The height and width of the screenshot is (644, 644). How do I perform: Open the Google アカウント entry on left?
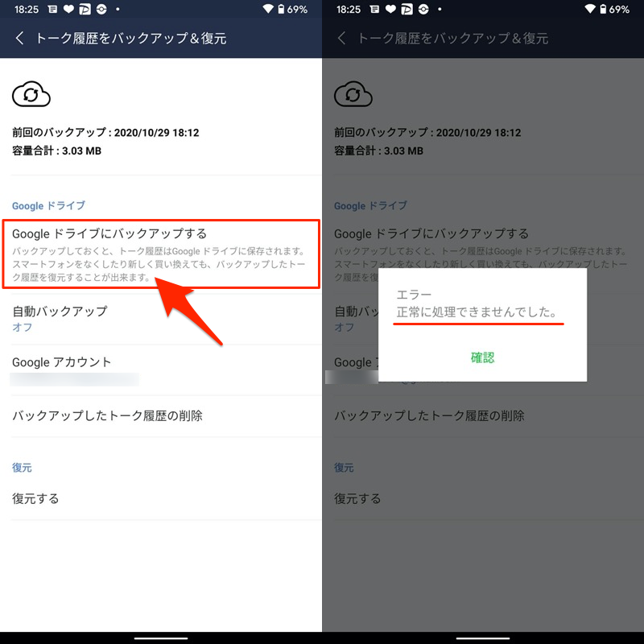161,370
